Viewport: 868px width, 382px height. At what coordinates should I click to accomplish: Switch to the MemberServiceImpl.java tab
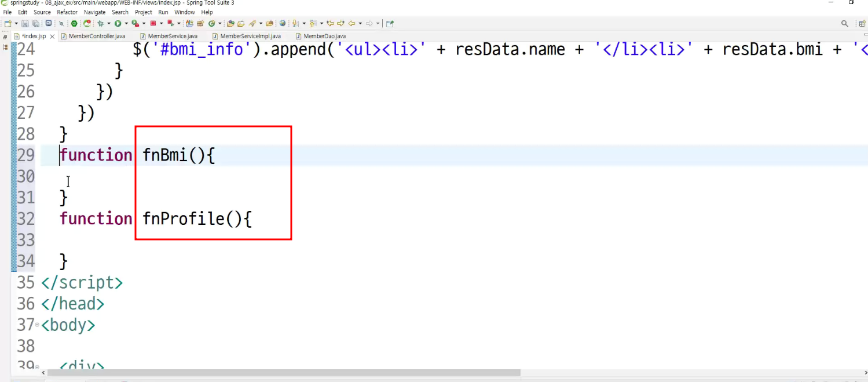[246, 36]
